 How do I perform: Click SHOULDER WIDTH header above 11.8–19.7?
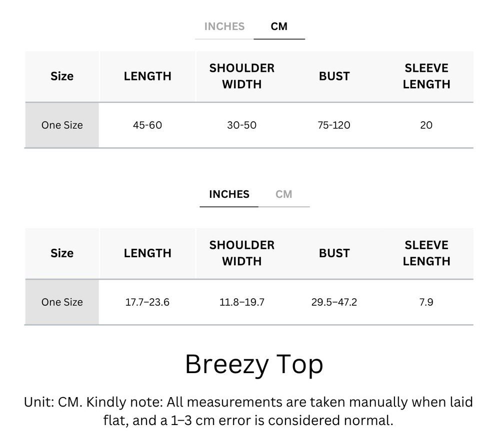click(x=241, y=253)
